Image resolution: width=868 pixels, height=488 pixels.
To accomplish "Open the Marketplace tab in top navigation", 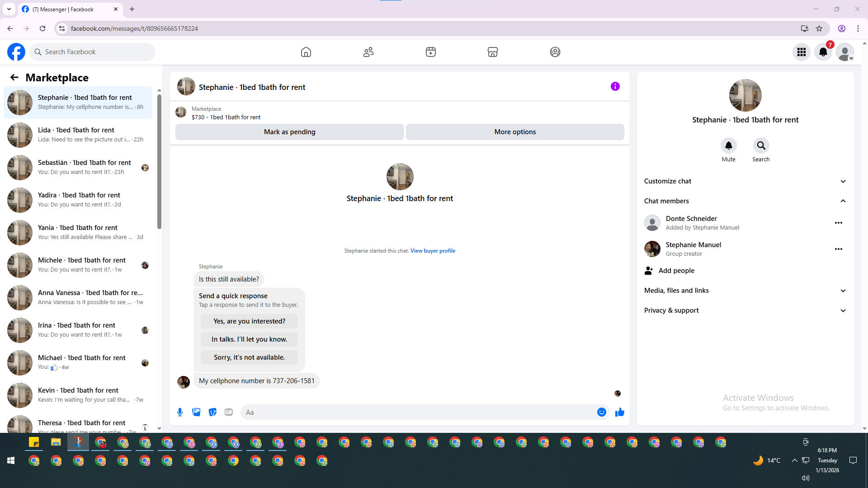I will click(492, 52).
